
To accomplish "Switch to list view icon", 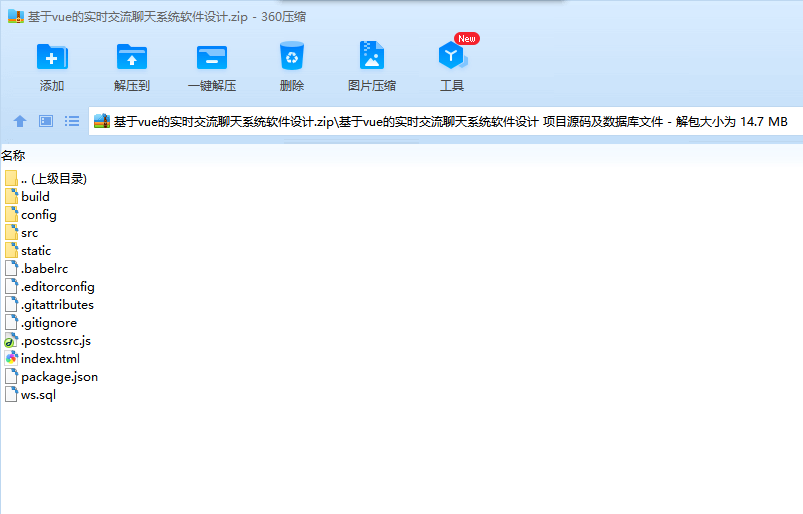I will pos(72,121).
